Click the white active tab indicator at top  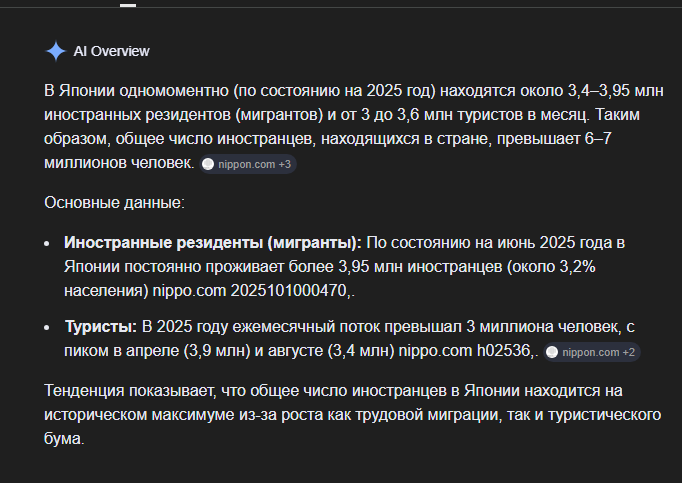coord(128,5)
